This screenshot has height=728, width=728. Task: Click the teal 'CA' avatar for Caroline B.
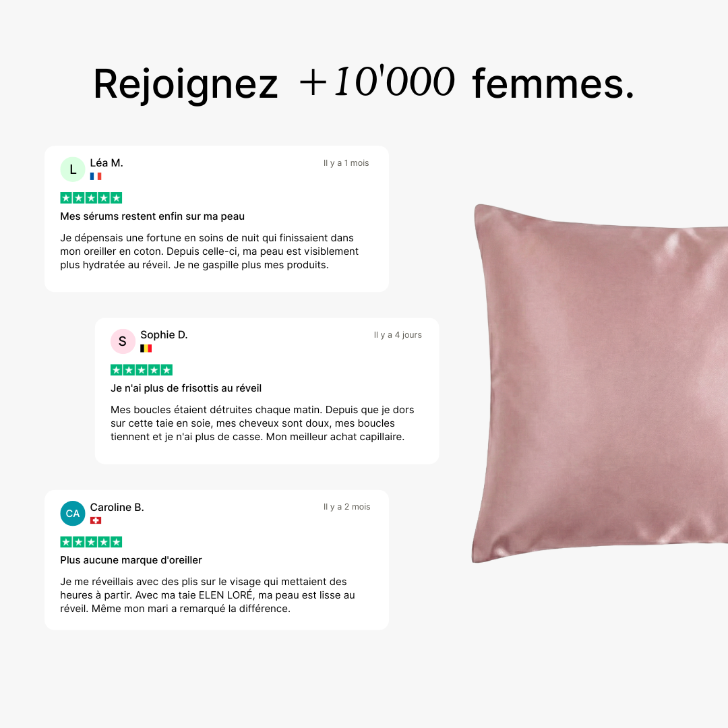tap(73, 514)
